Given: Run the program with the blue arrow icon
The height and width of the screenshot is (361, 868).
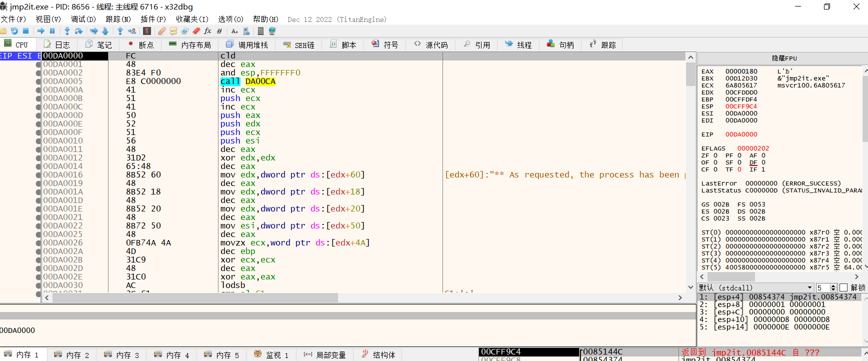Looking at the screenshot, I should (x=41, y=31).
